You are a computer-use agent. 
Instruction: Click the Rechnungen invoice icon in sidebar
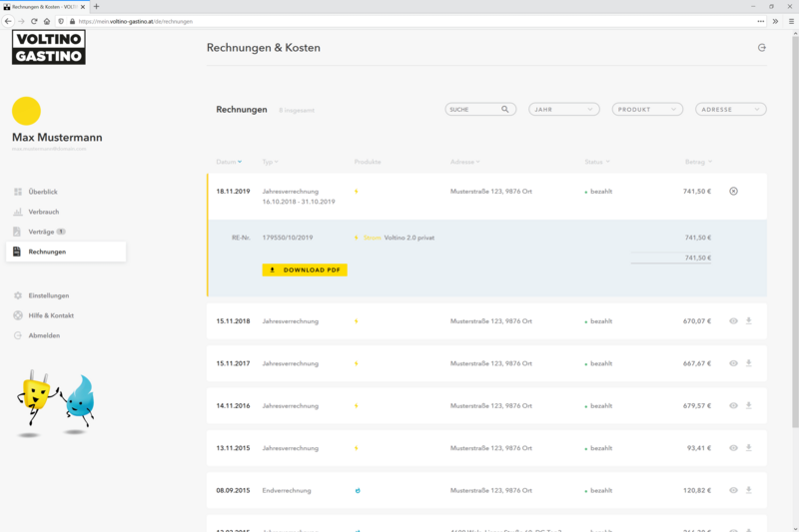pos(17,252)
